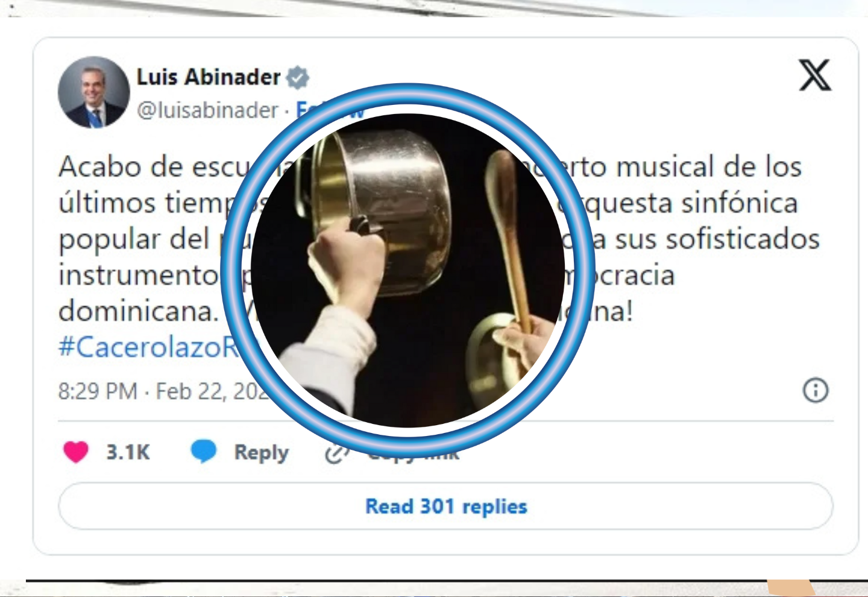This screenshot has width=868, height=597.
Task: Open the 8:29 PM Feb 22 timestamp
Action: point(162,391)
